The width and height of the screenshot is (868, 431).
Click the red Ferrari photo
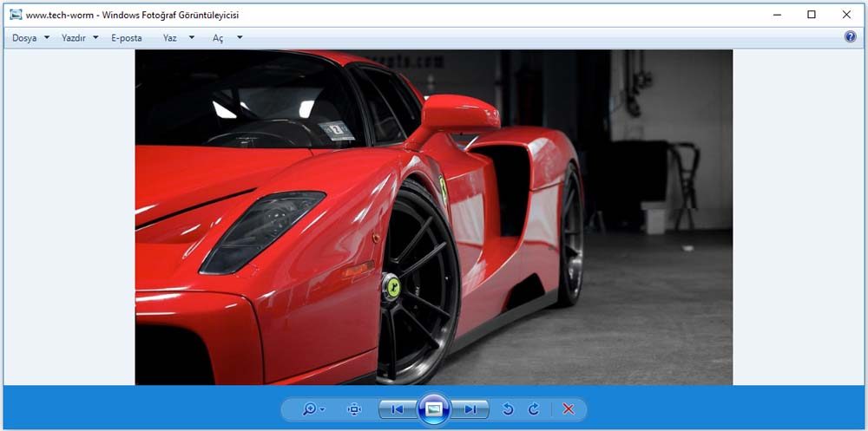coord(433,217)
